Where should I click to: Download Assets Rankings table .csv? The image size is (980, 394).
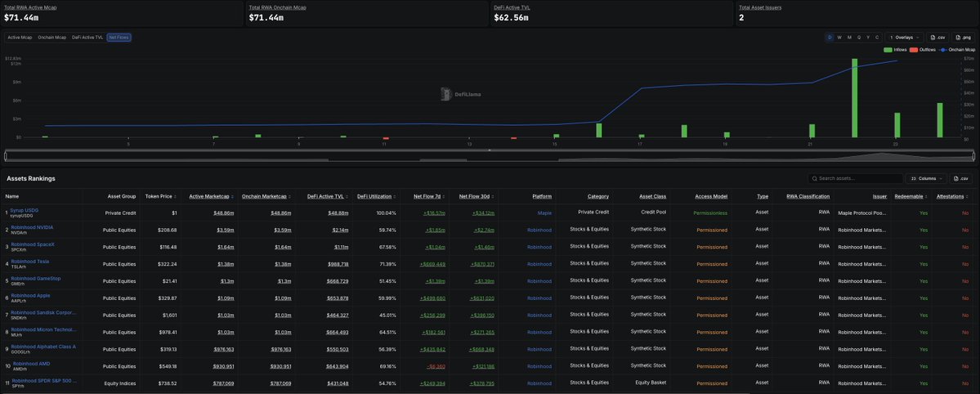[962, 178]
